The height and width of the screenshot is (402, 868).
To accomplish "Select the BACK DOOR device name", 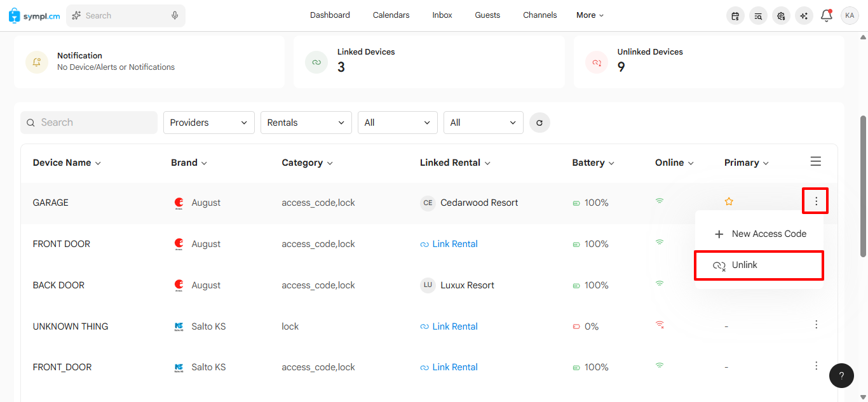I will point(58,285).
